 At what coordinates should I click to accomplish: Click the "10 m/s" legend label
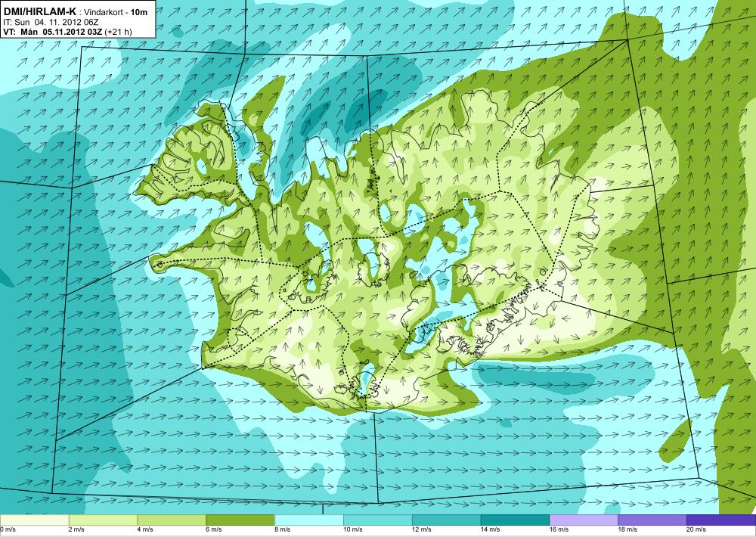click(353, 529)
